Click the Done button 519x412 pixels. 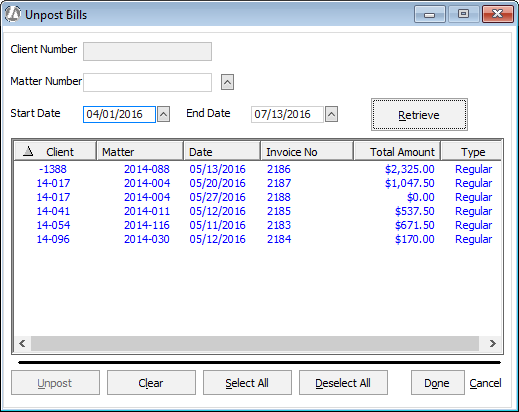pos(438,383)
